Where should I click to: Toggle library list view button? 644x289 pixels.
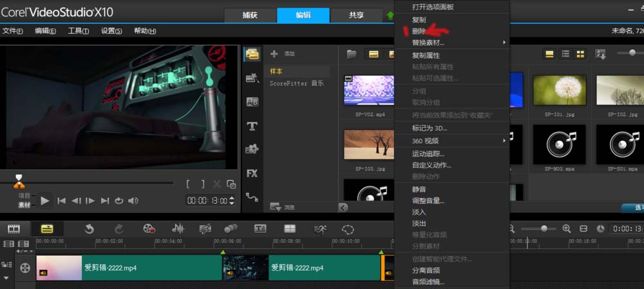[565, 54]
